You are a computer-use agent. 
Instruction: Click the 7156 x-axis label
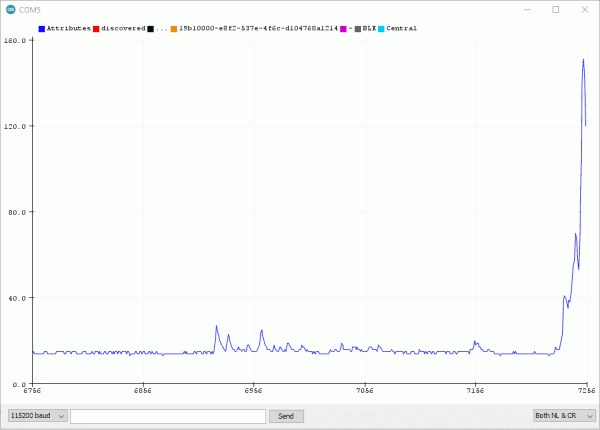tap(475, 390)
